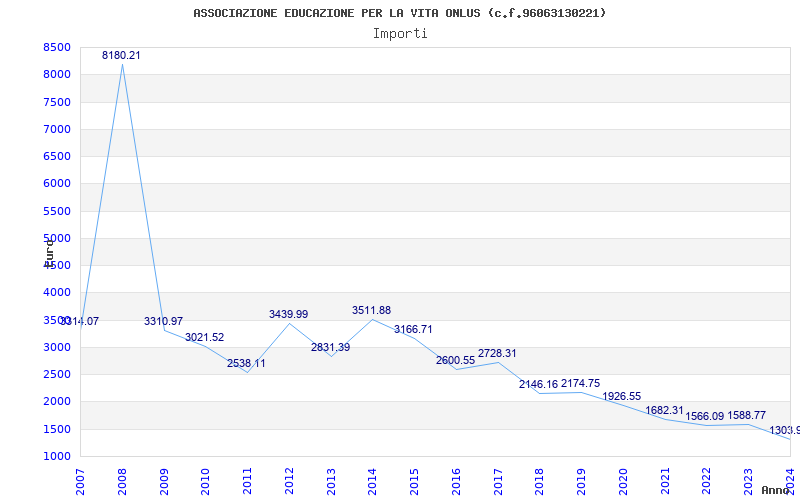
Task: Select the 1566.09 data label
Action: click(x=705, y=416)
